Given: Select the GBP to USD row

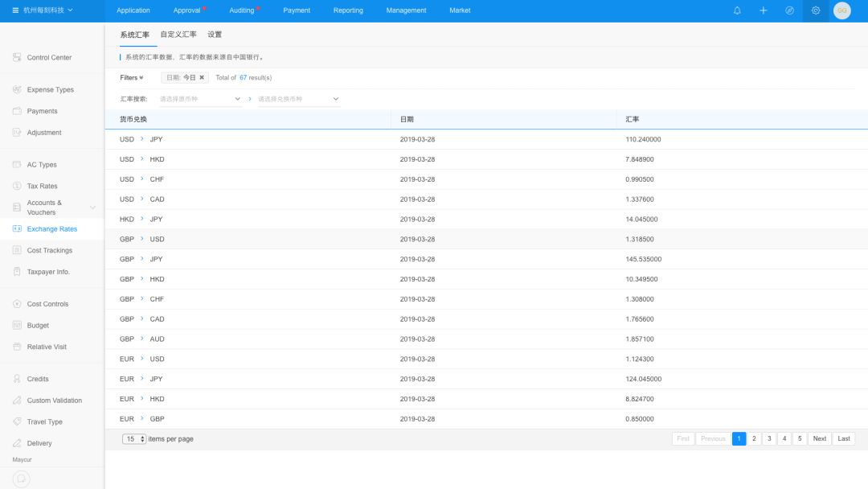Looking at the screenshot, I should tap(486, 239).
